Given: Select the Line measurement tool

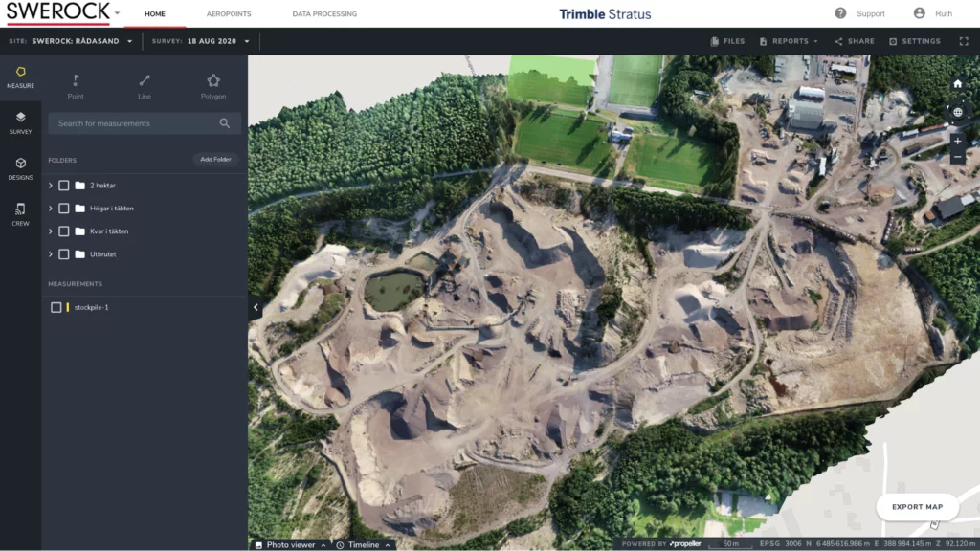Looking at the screenshot, I should 145,85.
